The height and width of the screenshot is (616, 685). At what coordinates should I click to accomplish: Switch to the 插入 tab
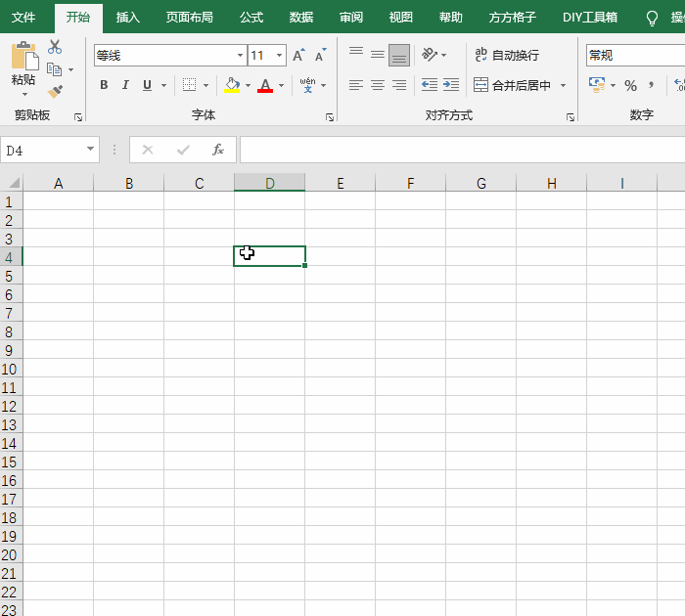click(127, 18)
